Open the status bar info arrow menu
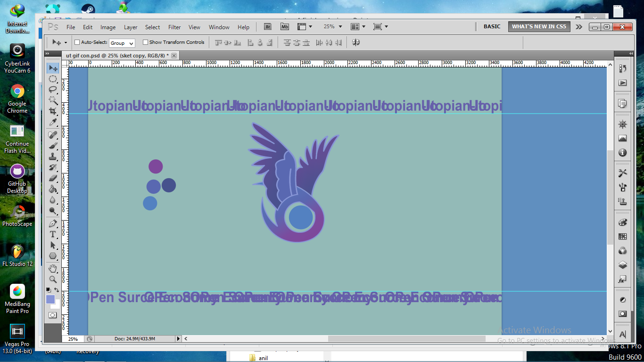 [178, 338]
